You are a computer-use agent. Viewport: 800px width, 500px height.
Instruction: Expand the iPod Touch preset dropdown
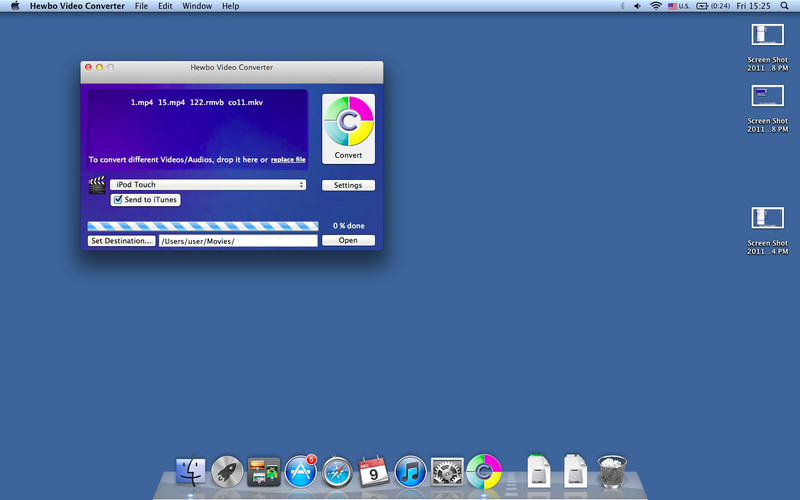coord(208,185)
